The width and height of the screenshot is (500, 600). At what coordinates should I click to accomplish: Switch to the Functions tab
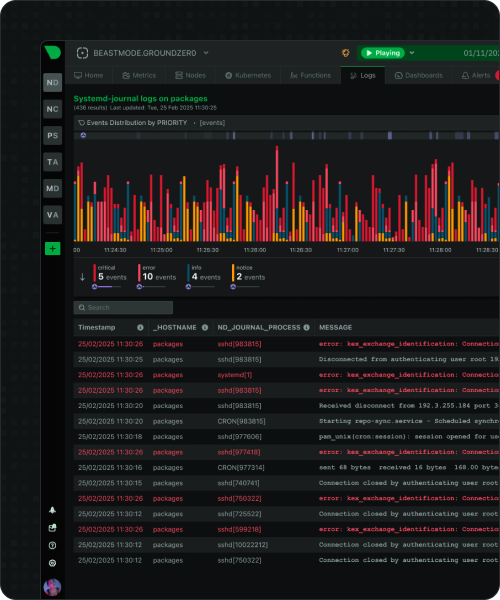pyautogui.click(x=310, y=75)
